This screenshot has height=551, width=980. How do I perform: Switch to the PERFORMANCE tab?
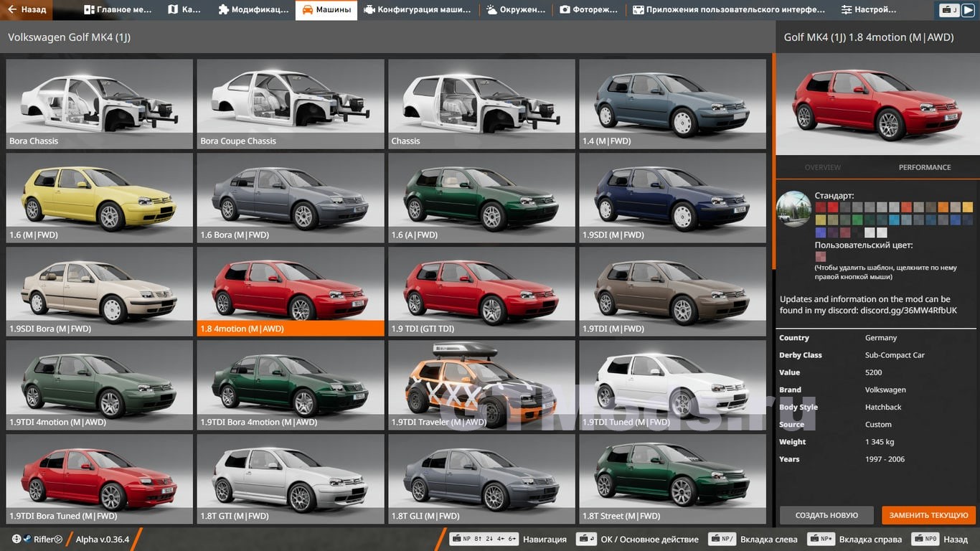point(925,167)
